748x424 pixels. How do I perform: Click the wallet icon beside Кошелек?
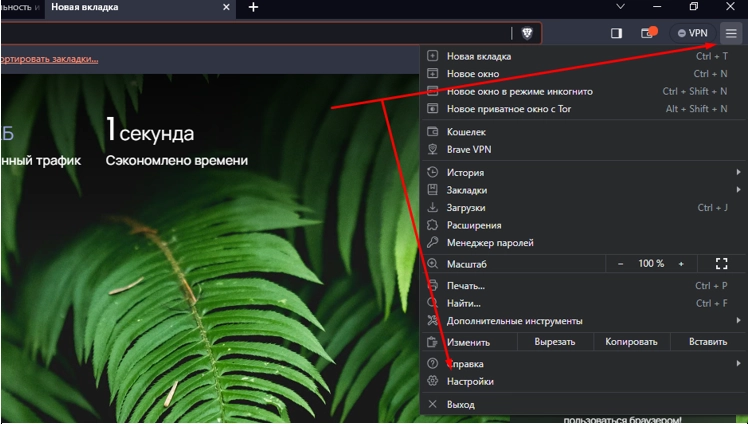[432, 132]
